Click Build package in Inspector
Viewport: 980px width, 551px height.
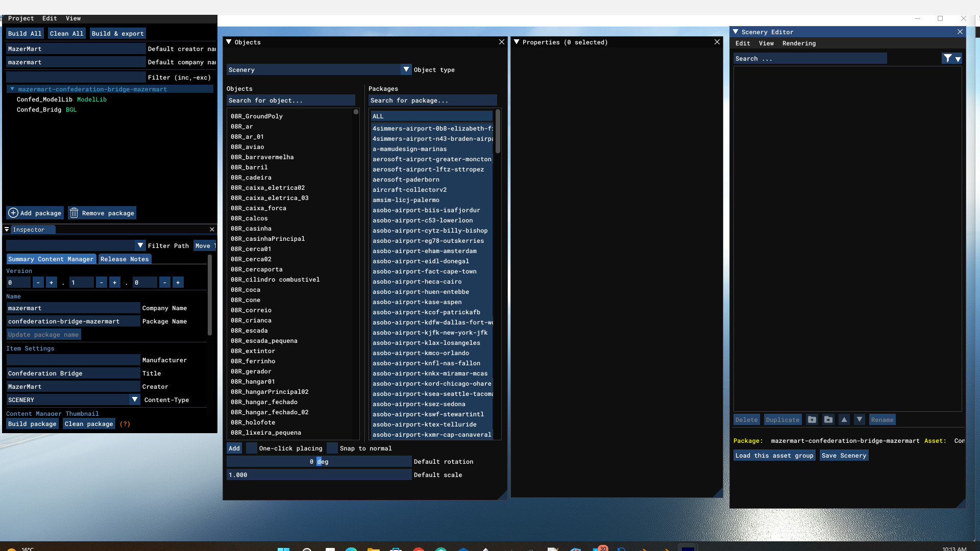[32, 424]
